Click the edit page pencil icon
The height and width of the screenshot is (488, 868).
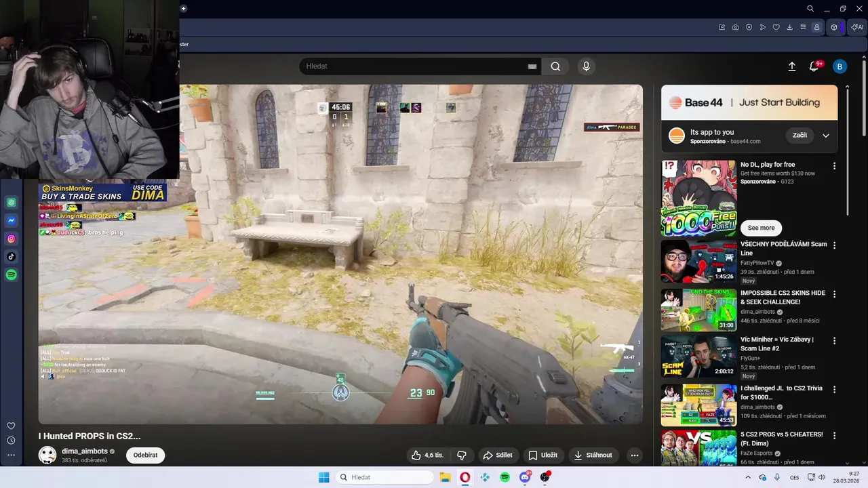click(x=722, y=27)
